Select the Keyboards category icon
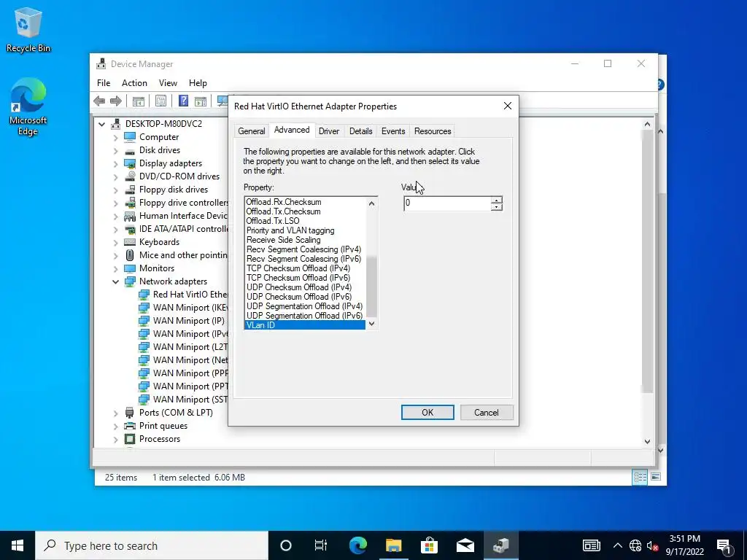 pyautogui.click(x=130, y=242)
